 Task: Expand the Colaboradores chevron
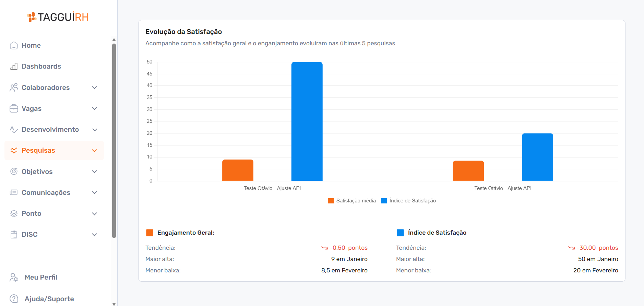tap(95, 87)
